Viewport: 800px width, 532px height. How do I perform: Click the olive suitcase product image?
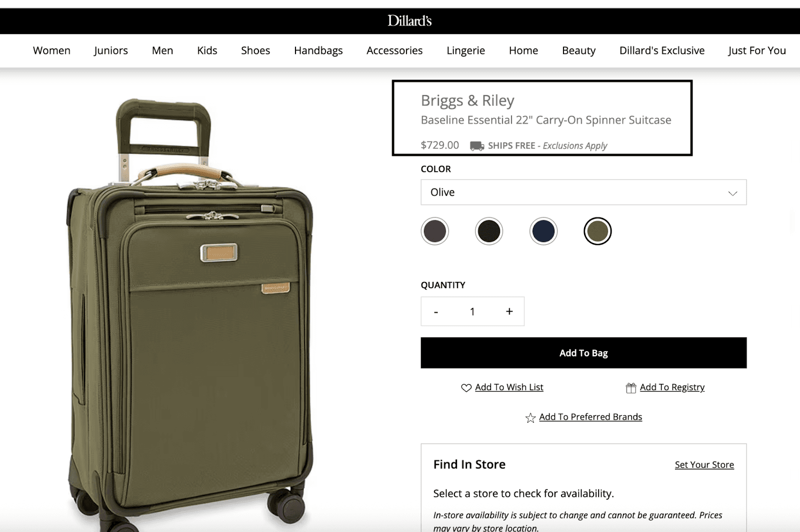(x=190, y=315)
